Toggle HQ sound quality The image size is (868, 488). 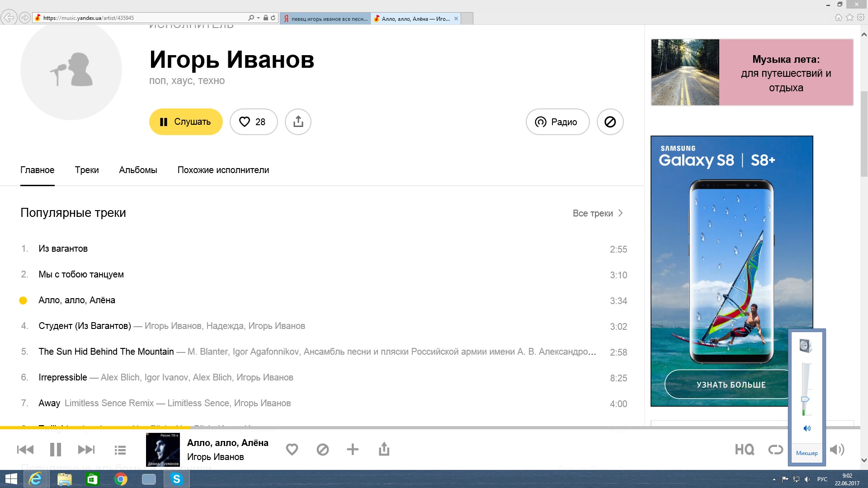coord(744,450)
